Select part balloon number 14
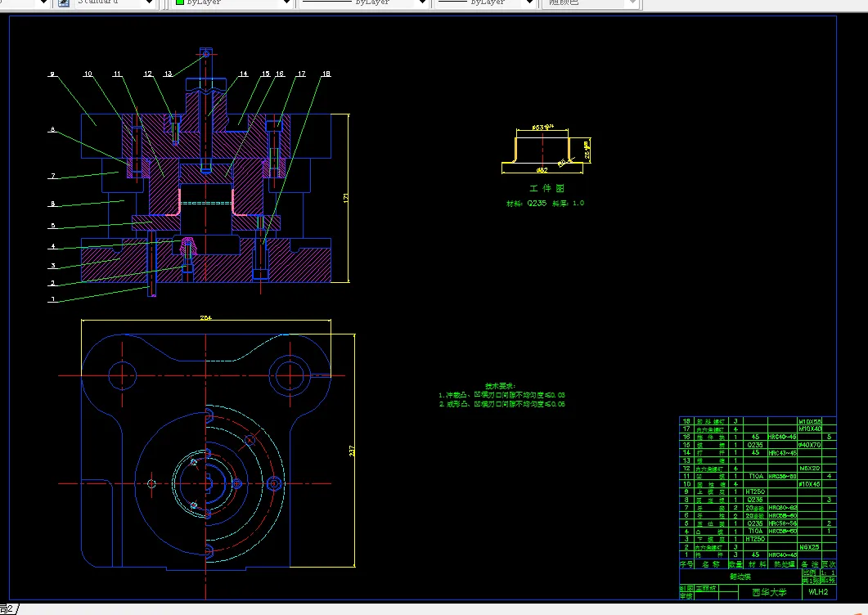The height and width of the screenshot is (615, 868). point(244,74)
